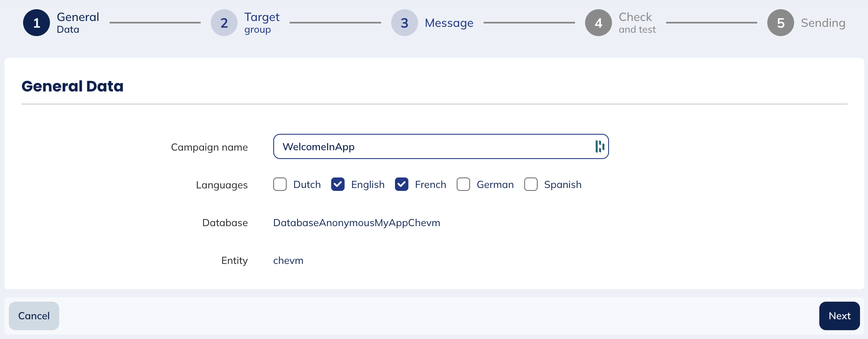This screenshot has width=868, height=339.
Task: Click the step 4 number circle
Action: 598,23
